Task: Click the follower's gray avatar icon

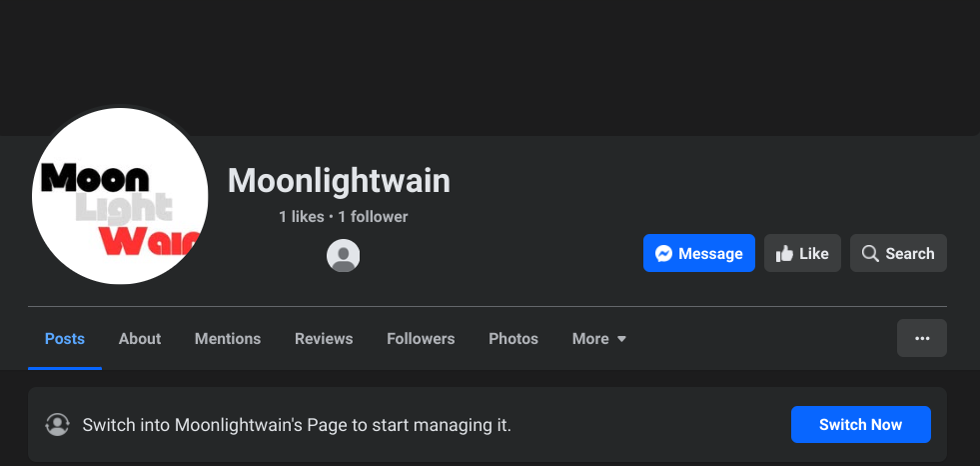Action: click(344, 256)
